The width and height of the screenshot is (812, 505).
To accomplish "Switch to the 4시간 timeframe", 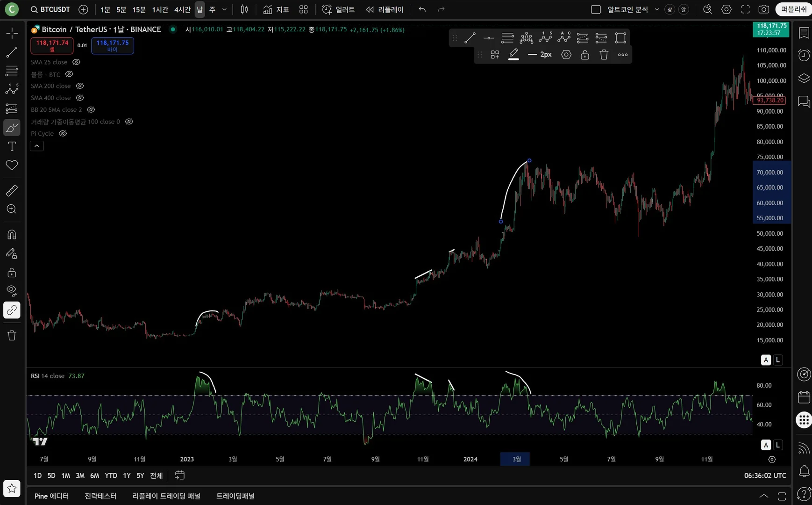I will [182, 9].
